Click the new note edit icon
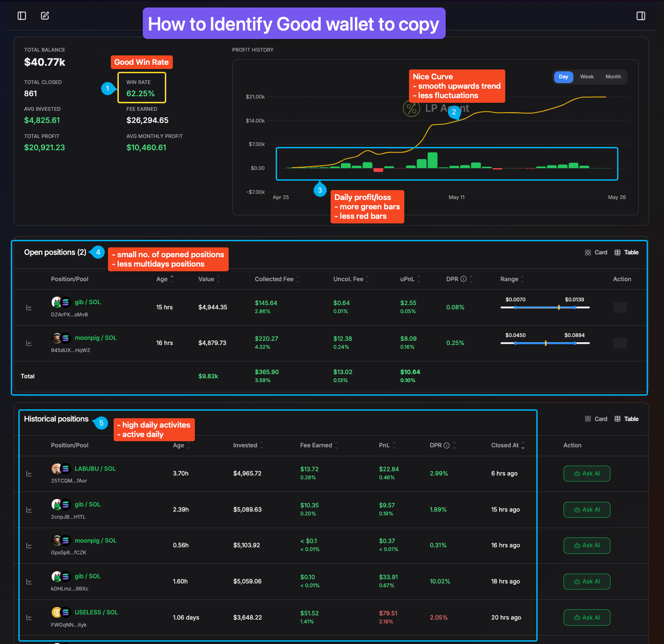The image size is (664, 644). 45,16
